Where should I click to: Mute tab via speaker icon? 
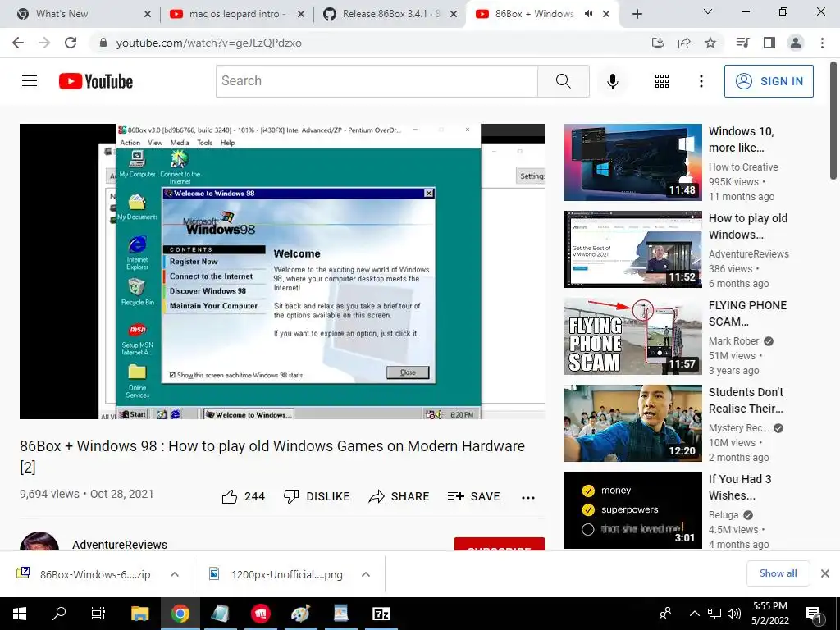pyautogui.click(x=588, y=14)
